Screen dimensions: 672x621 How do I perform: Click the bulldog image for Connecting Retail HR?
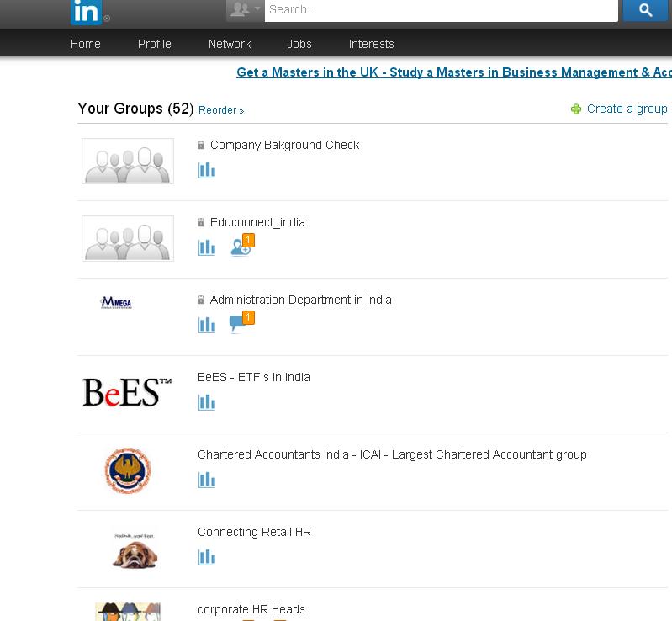pyautogui.click(x=135, y=551)
